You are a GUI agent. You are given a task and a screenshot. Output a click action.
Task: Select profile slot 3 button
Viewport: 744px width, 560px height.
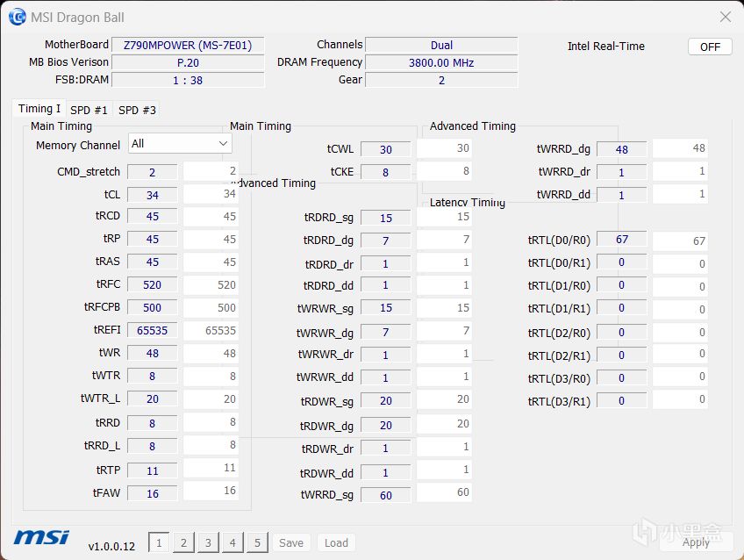coord(208,542)
